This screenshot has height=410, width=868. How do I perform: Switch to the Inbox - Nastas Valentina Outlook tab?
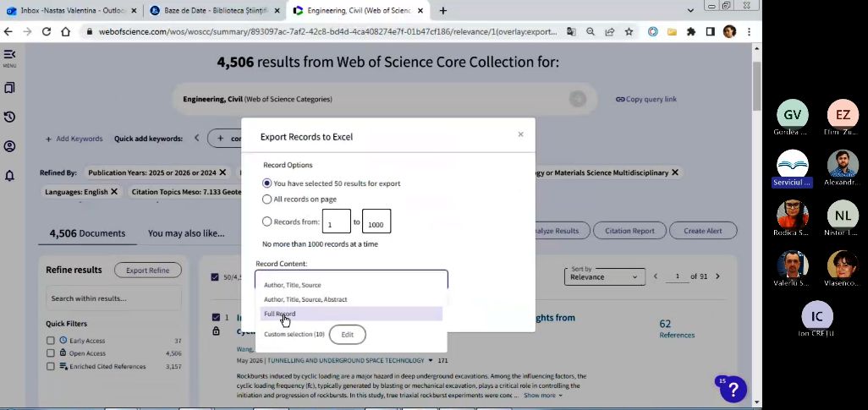click(71, 10)
